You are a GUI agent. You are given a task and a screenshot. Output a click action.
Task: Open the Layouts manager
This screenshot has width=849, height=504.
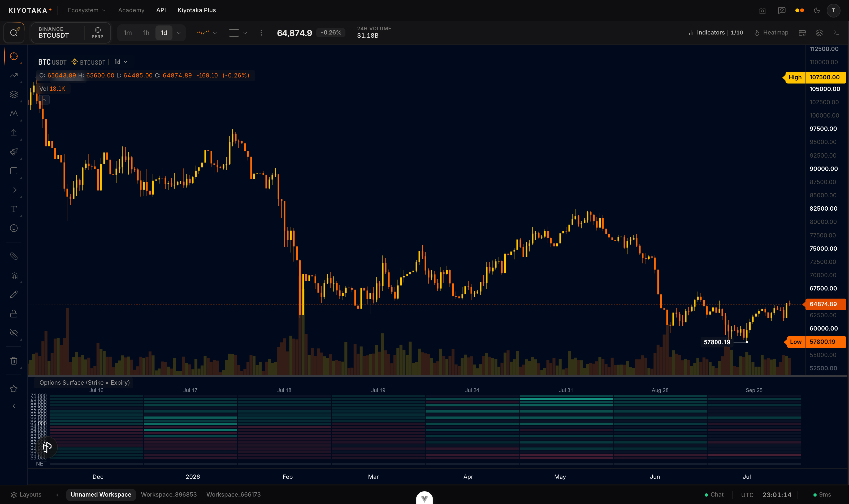tap(26, 495)
